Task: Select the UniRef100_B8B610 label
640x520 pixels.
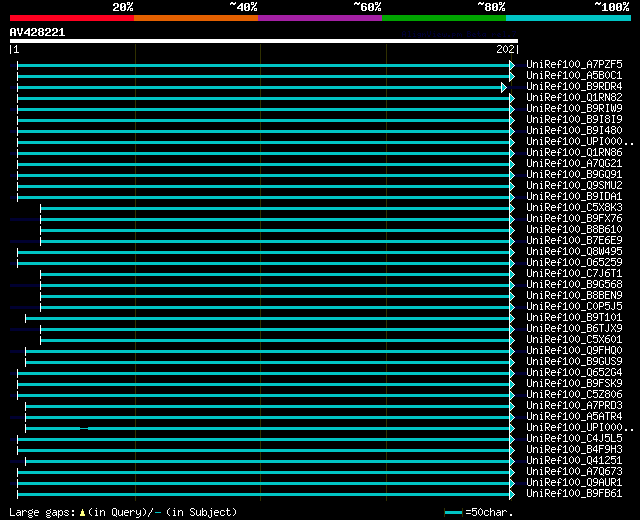Action: (x=574, y=230)
